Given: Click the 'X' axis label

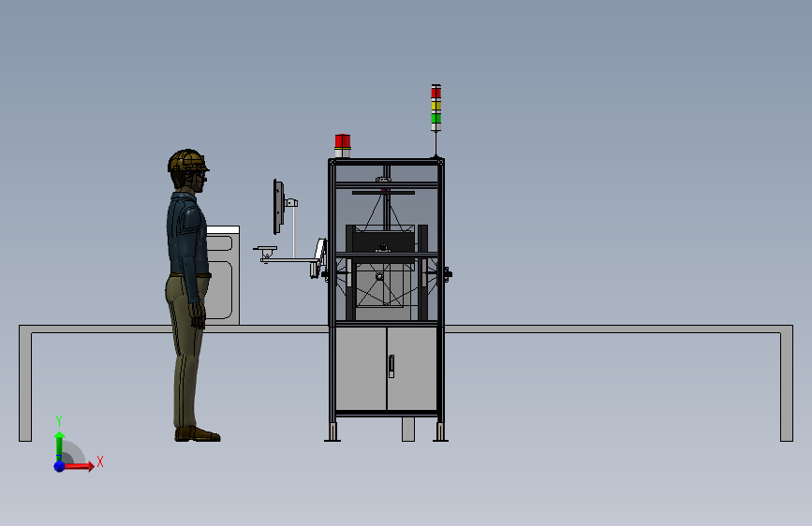Looking at the screenshot, I should pos(100,461).
